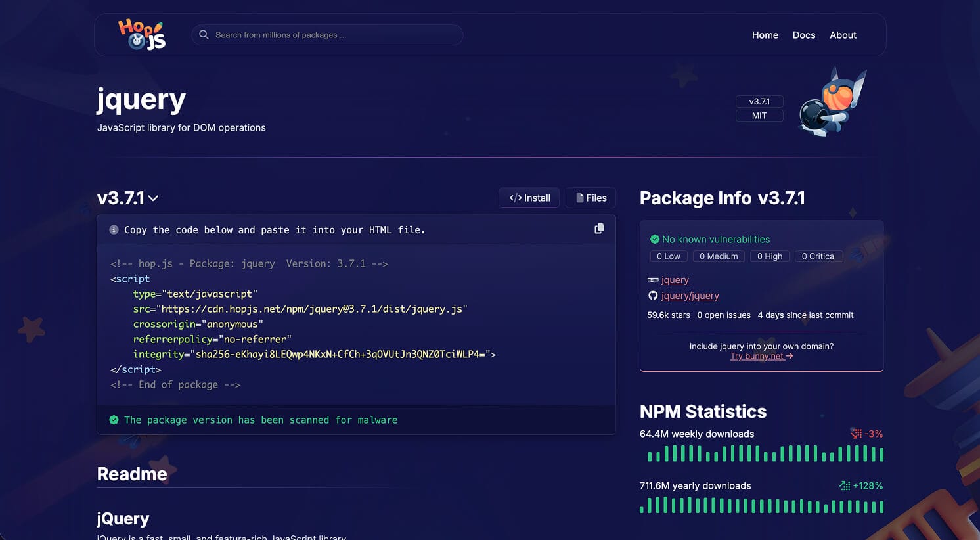Click the npm icon beside jquery link
Image resolution: width=980 pixels, height=540 pixels.
pos(653,280)
